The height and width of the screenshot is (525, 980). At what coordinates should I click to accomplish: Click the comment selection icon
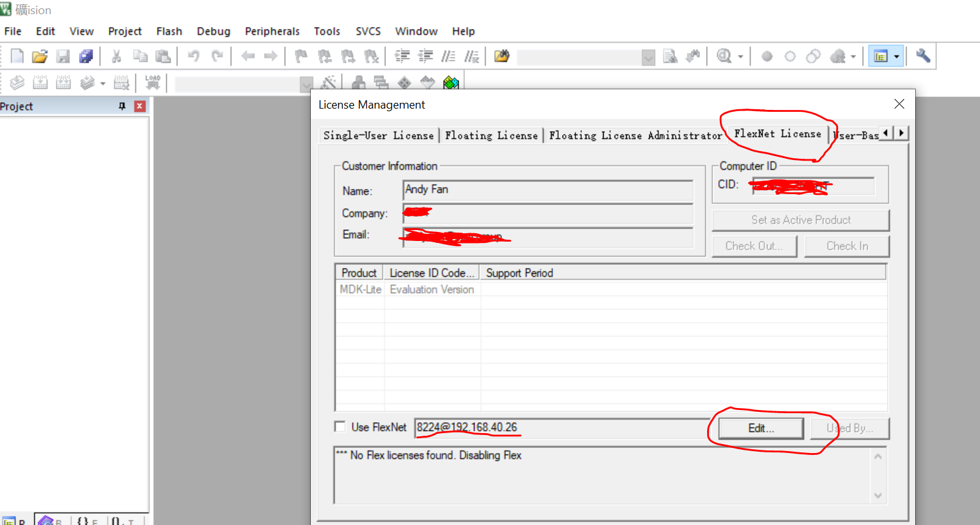click(x=448, y=57)
